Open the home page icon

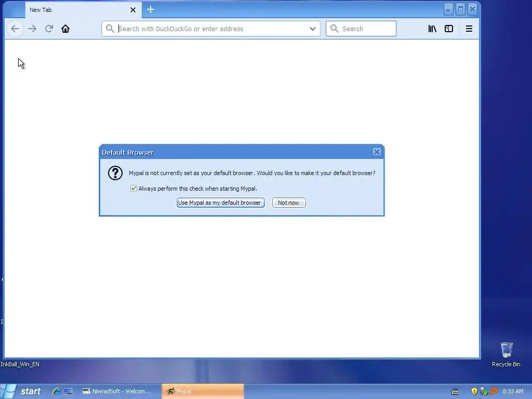(65, 29)
